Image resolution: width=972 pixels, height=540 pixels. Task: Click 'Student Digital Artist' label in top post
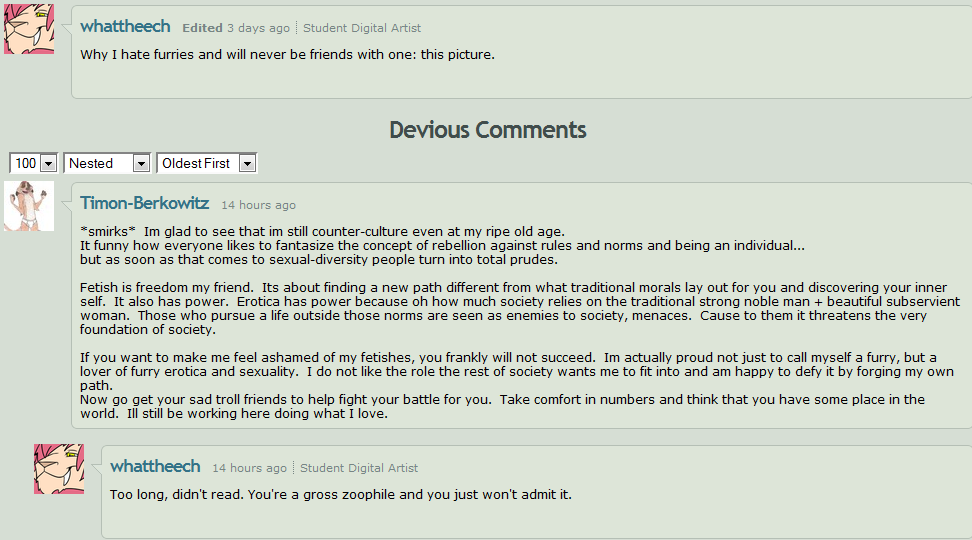(x=362, y=28)
